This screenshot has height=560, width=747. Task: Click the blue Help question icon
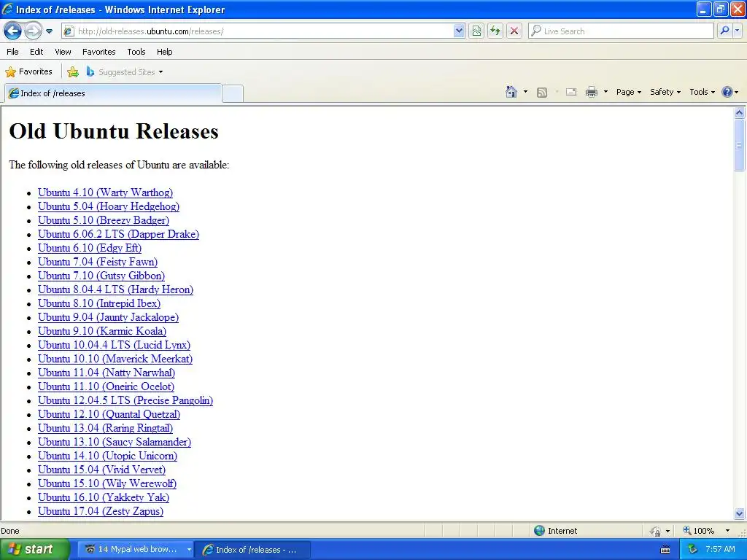[x=727, y=92]
